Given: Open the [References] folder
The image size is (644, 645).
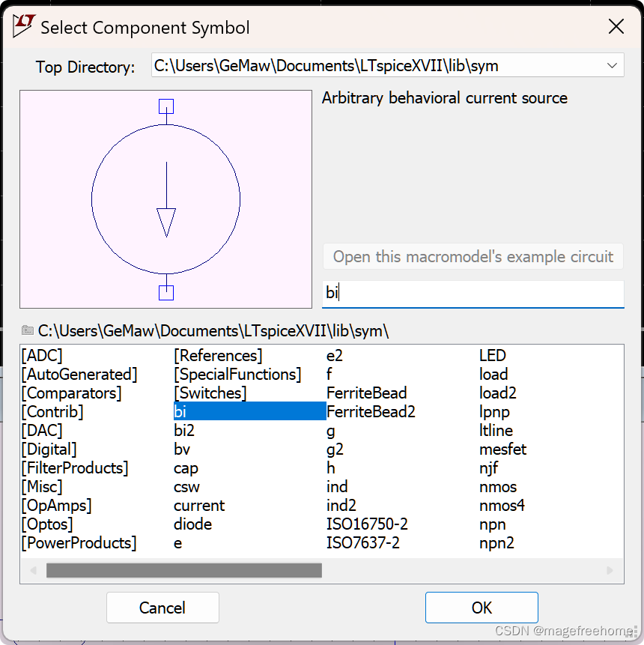Looking at the screenshot, I should (218, 355).
